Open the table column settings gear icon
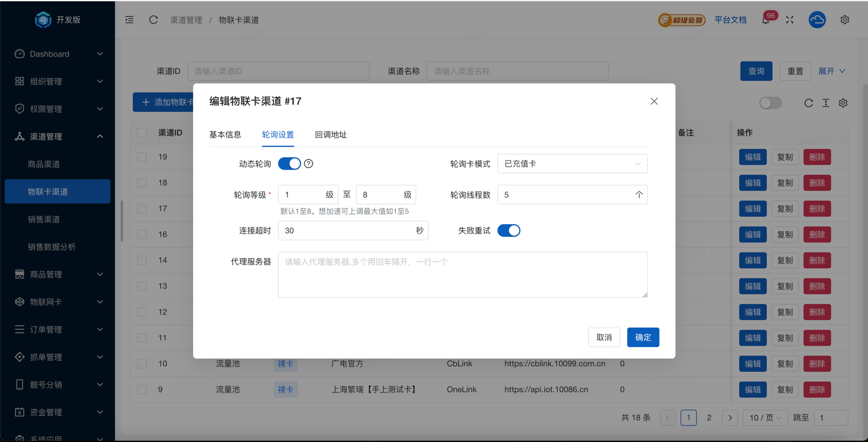This screenshot has height=442, width=868. click(x=843, y=103)
